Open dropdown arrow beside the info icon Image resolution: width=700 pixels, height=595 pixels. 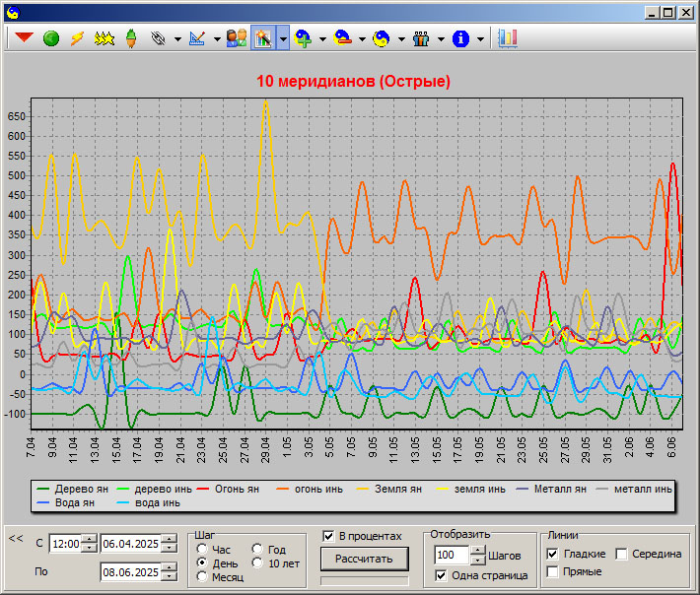point(480,39)
